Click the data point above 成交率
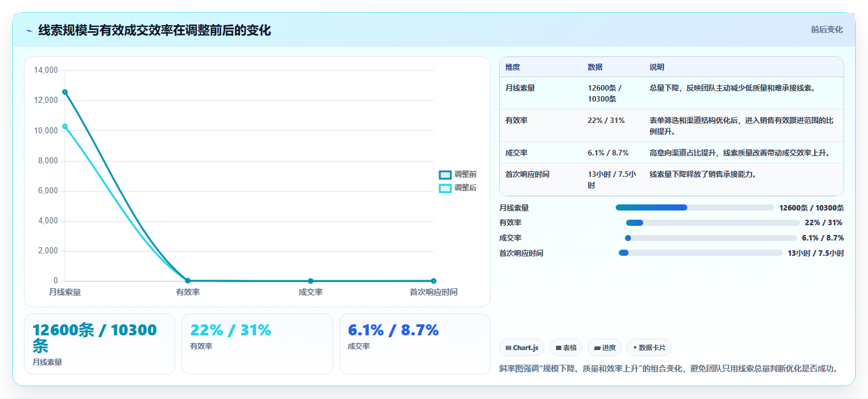This screenshot has width=868, height=399. [311, 281]
